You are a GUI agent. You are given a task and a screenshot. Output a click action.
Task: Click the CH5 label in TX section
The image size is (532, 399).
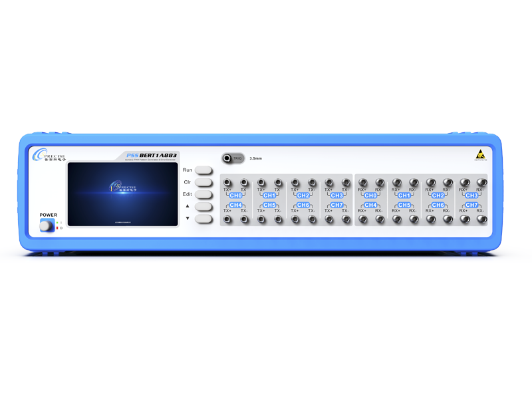click(x=269, y=205)
